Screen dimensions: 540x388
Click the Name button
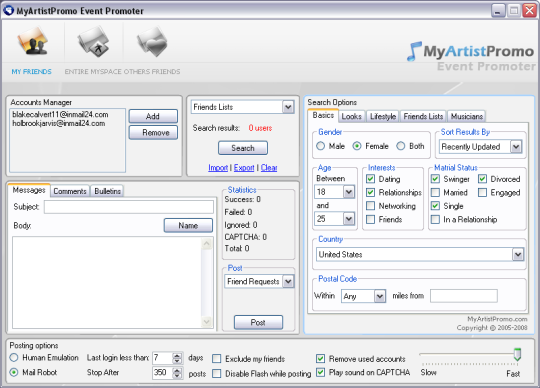tap(188, 226)
